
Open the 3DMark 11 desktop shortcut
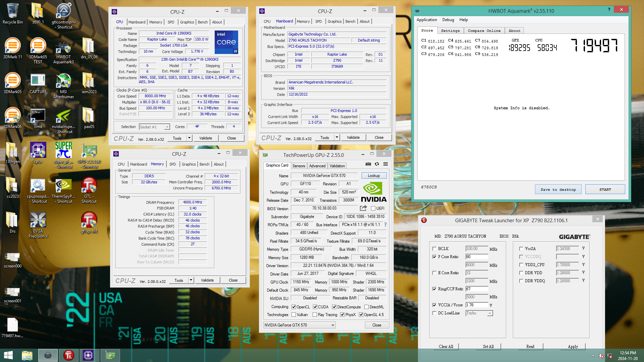pos(13,49)
